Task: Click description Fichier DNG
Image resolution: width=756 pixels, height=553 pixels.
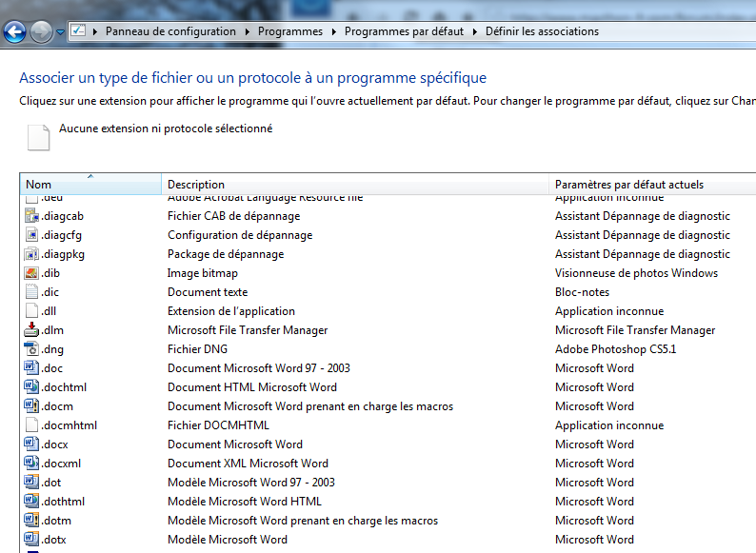Action: (198, 349)
